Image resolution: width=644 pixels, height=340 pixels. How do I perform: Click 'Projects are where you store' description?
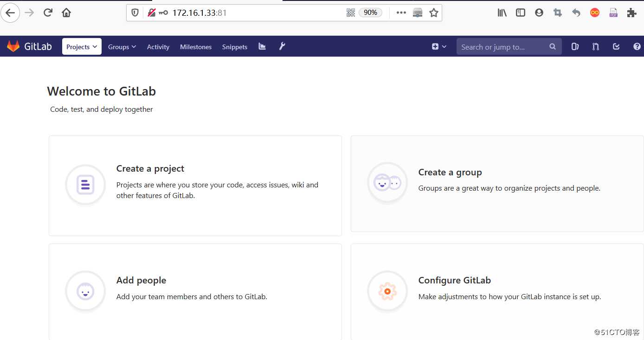tap(217, 190)
